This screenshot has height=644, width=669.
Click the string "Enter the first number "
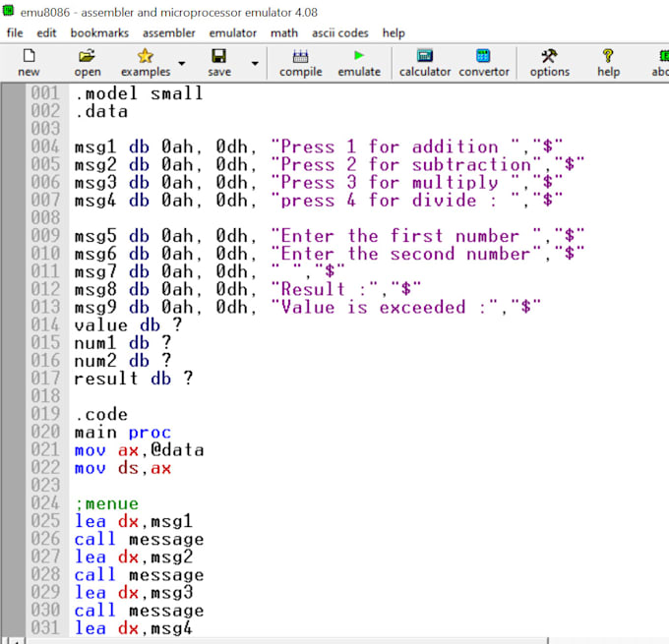coord(407,236)
